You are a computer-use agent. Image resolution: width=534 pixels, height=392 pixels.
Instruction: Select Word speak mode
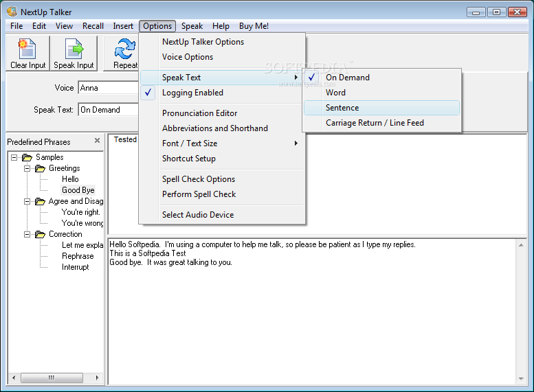click(x=381, y=93)
